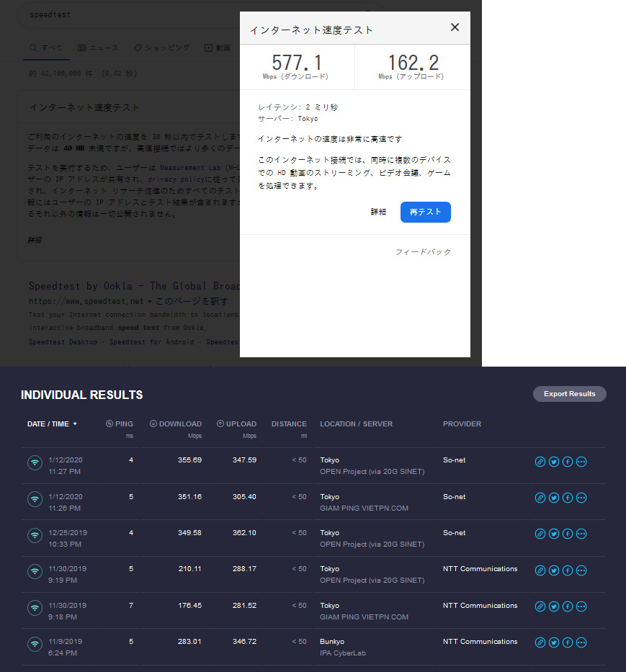Image resolution: width=626 pixels, height=672 pixels.
Task: Click link icon for 11/9/2019 Bunkyo result
Action: point(540,642)
